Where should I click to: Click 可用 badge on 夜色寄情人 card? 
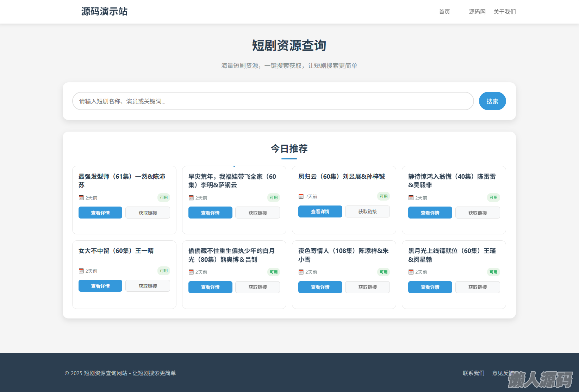pos(383,272)
